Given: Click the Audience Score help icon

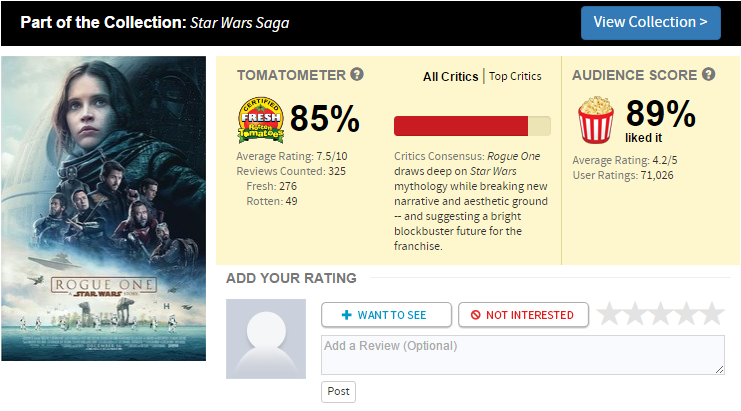Looking at the screenshot, I should coord(708,75).
